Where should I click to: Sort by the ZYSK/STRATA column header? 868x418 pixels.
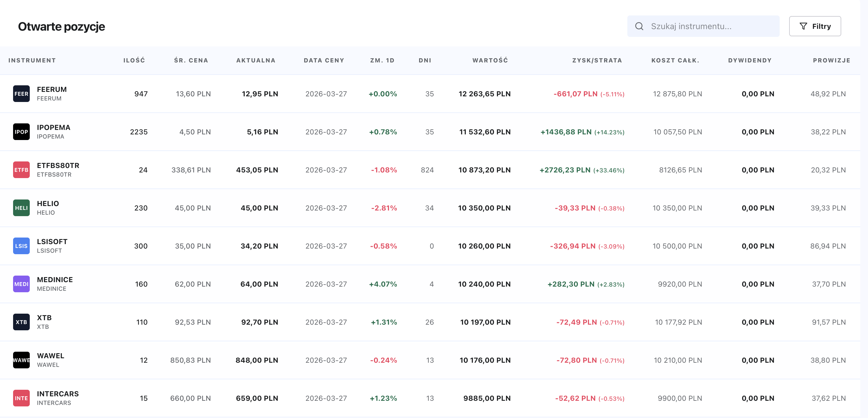pos(597,61)
